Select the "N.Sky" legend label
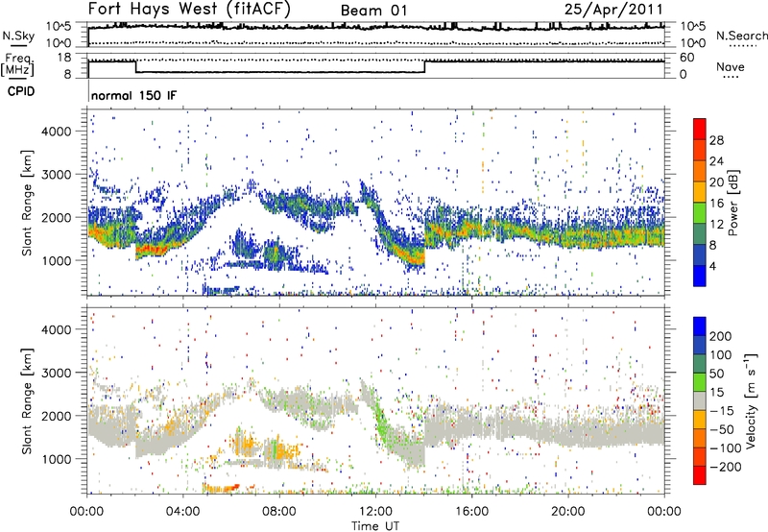The height and width of the screenshot is (532, 768). (18, 36)
